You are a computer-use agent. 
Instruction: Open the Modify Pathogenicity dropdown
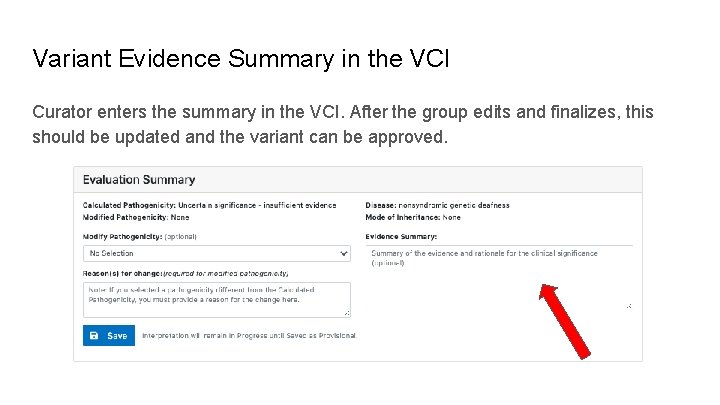pos(216,254)
